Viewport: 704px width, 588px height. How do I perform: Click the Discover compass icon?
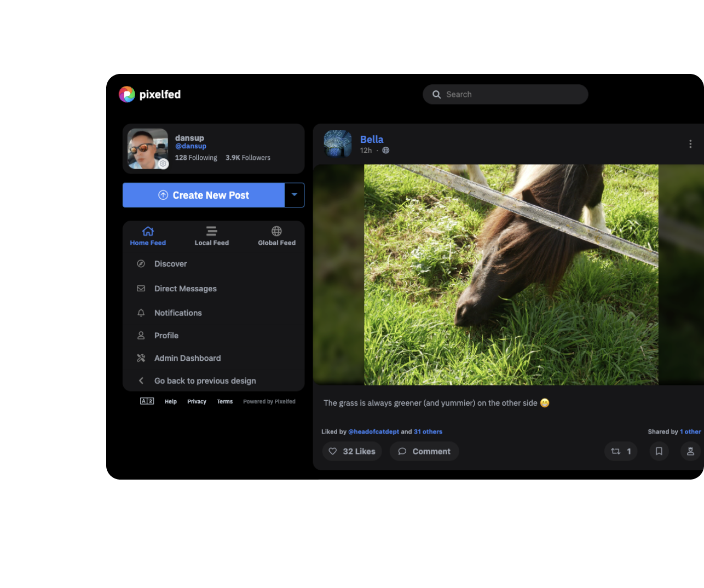tap(141, 264)
